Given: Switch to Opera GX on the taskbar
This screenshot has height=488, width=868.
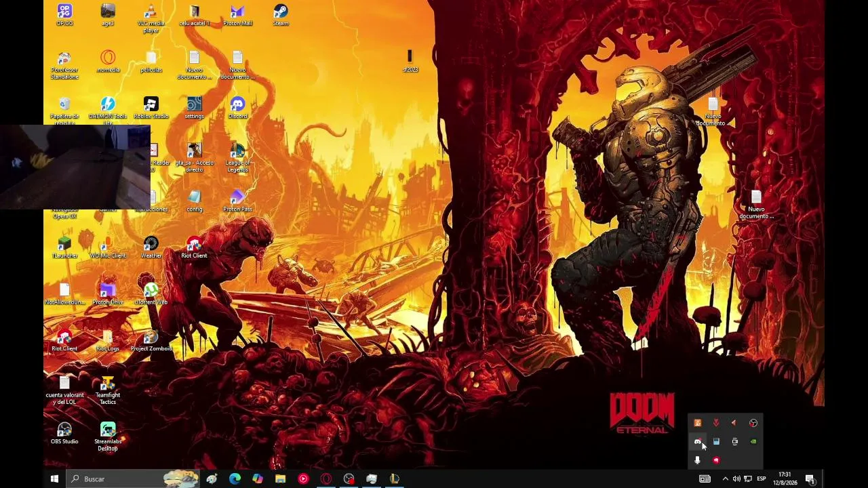Looking at the screenshot, I should pos(326,479).
